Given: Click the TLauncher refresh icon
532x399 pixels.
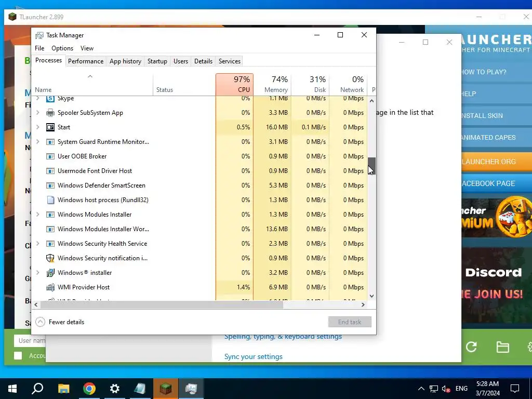Looking at the screenshot, I should pos(471,347).
